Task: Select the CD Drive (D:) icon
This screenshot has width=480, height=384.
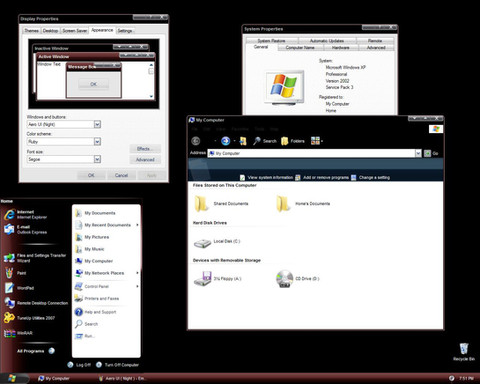Action: [x=284, y=279]
